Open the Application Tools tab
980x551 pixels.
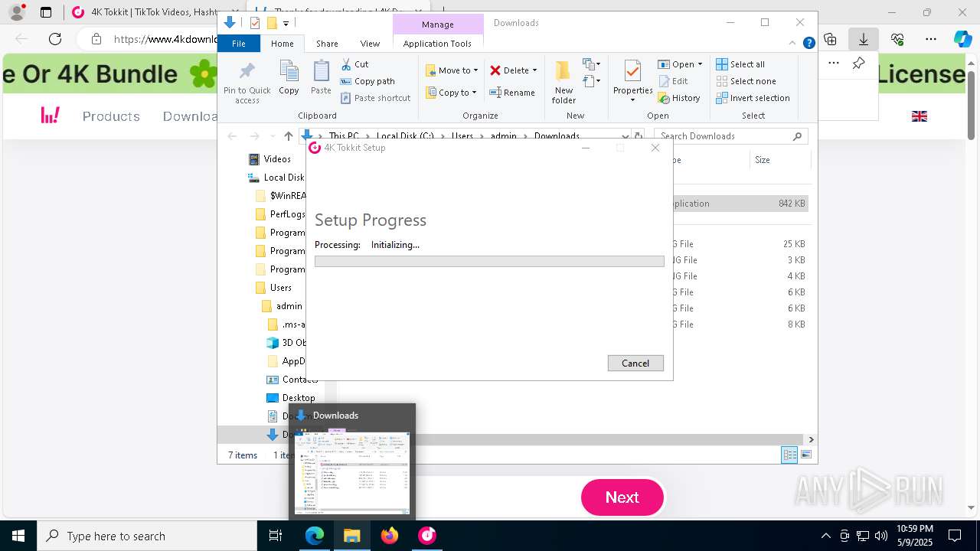(x=437, y=44)
